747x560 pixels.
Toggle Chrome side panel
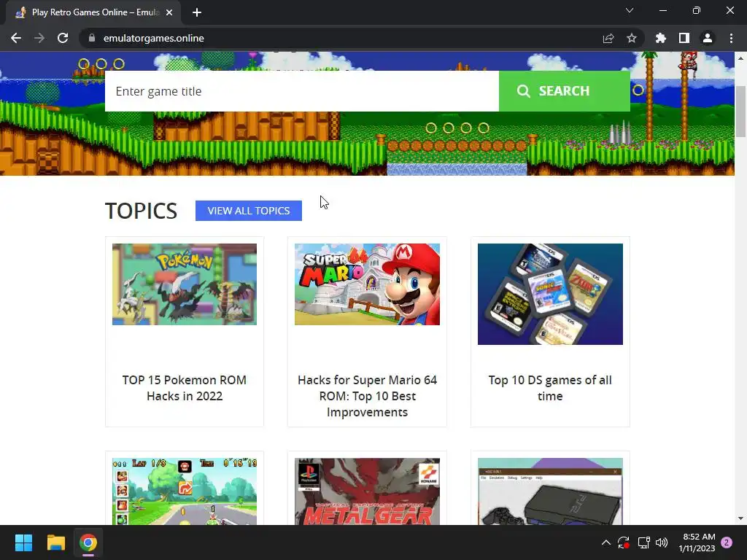(x=684, y=38)
